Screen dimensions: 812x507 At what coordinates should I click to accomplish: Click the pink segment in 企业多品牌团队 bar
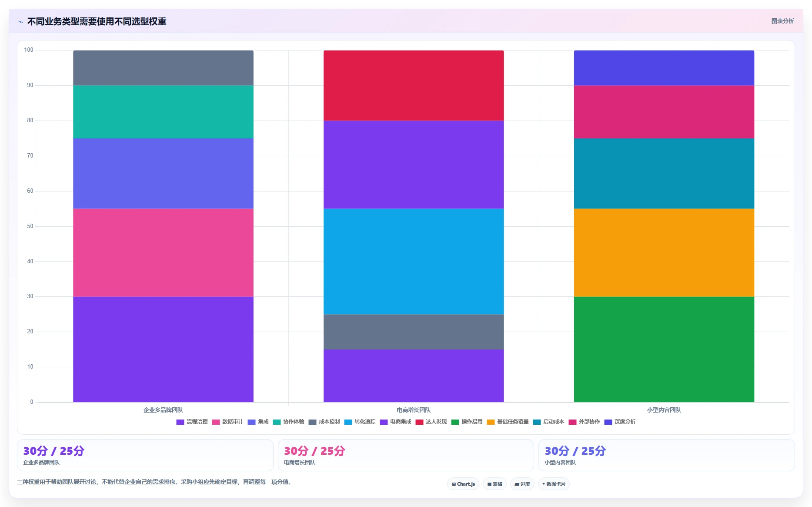163,252
